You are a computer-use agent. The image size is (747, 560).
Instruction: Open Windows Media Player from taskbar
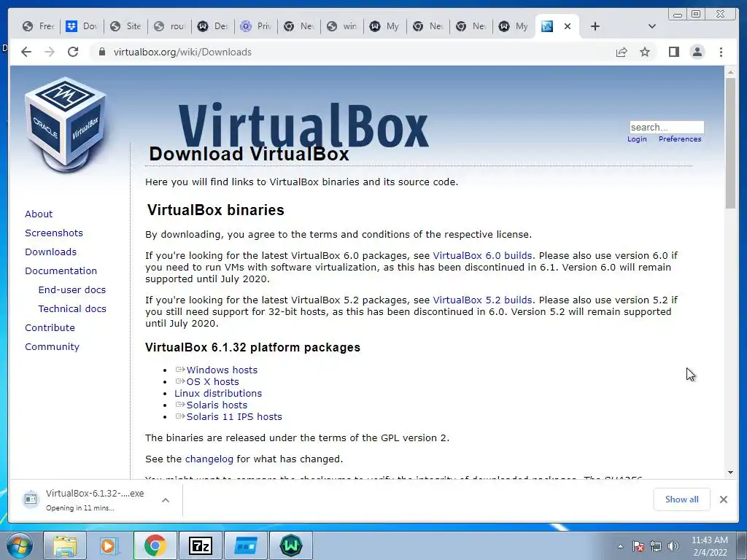click(109, 545)
